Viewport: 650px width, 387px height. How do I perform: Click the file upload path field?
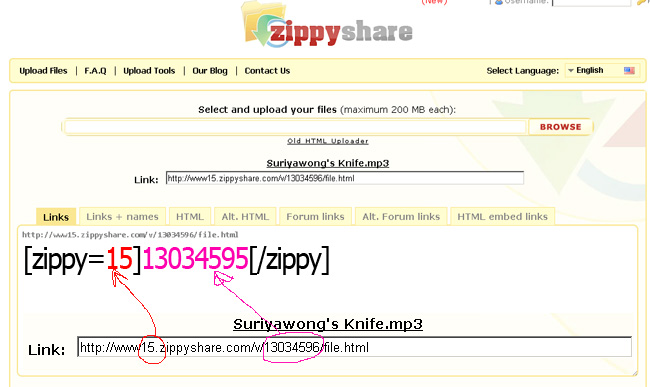[x=295, y=127]
